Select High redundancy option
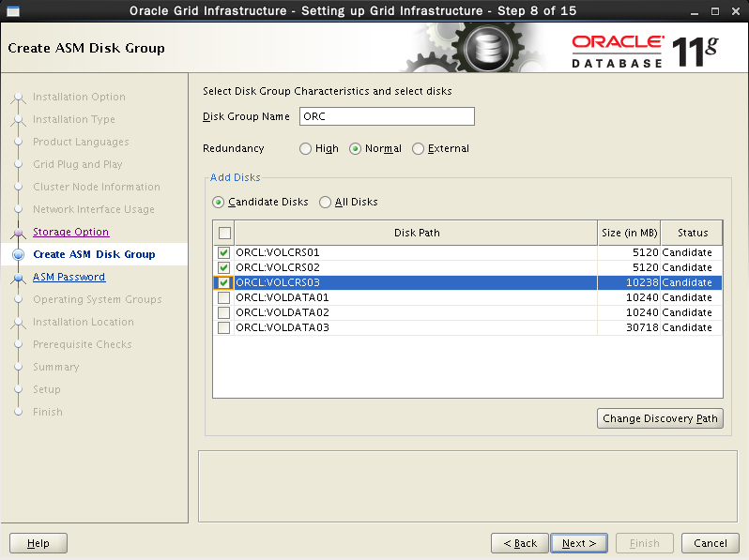749x560 pixels. click(x=306, y=149)
